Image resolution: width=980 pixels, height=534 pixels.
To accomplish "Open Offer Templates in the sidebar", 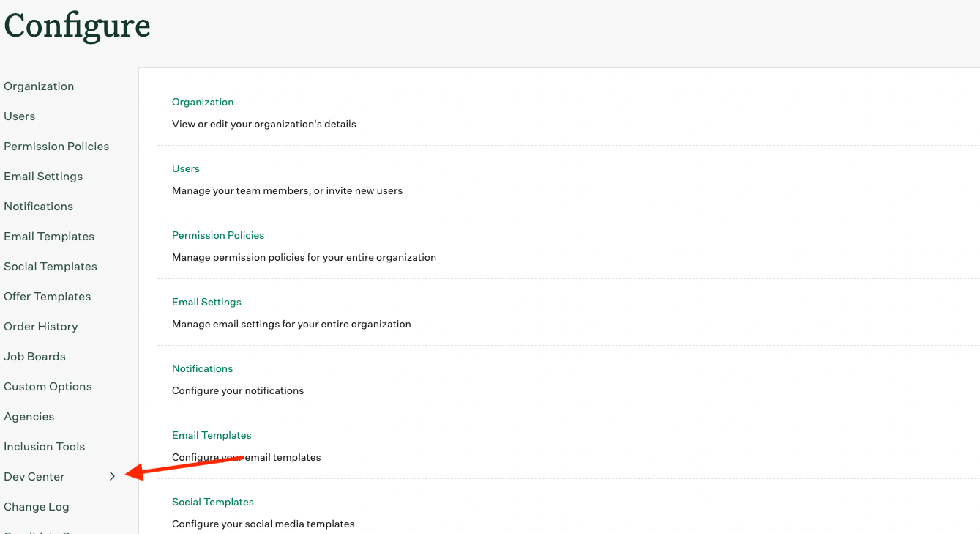I will tap(48, 297).
